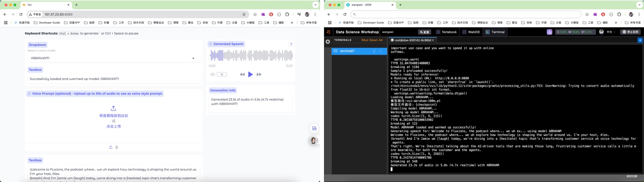Open a new tab in Vui window
The width and height of the screenshot is (644, 182).
[x=76, y=5]
